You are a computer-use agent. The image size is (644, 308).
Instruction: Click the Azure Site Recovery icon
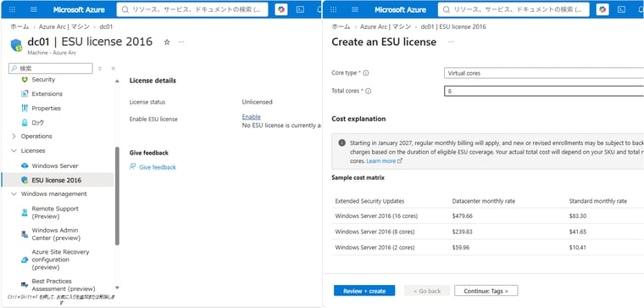[25, 260]
